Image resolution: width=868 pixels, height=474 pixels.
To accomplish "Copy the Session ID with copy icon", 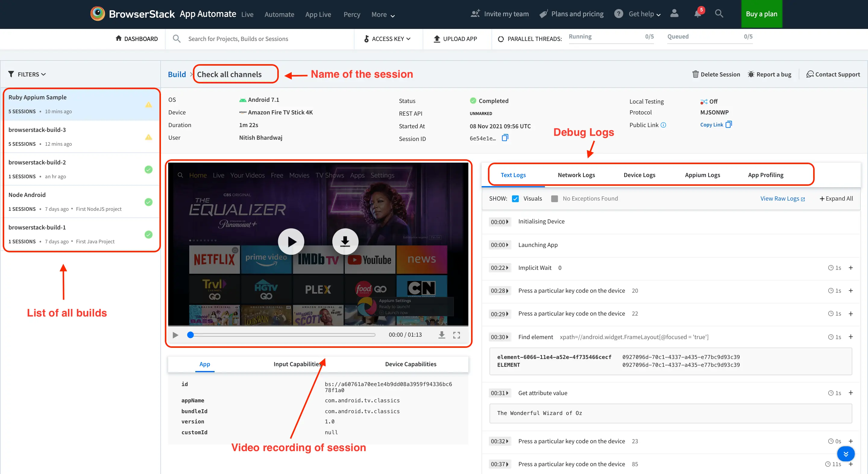I will 505,138.
